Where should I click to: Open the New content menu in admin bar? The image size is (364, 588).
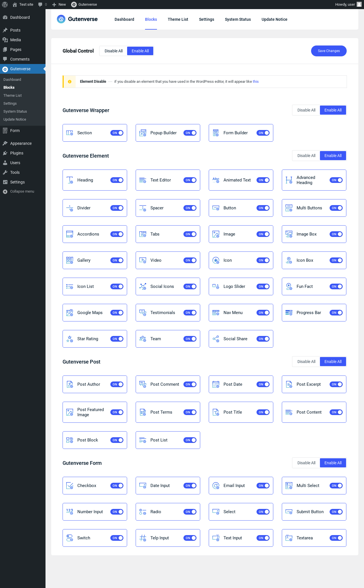tap(59, 5)
